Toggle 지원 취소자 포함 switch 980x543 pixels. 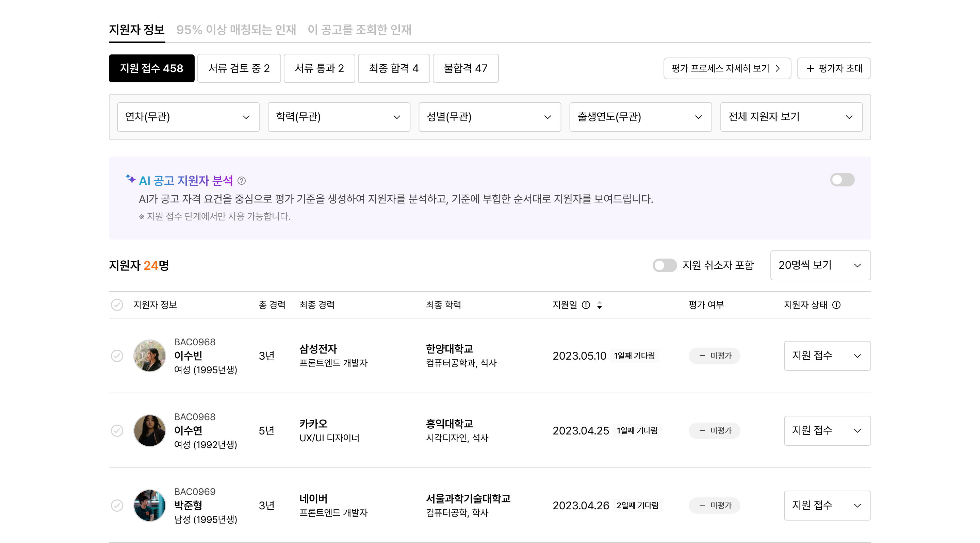pos(664,265)
